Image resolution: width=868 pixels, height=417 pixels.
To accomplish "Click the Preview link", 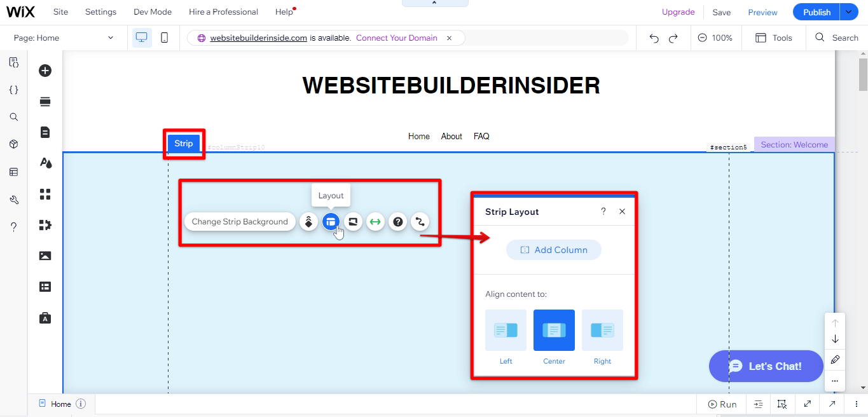I will (x=762, y=13).
